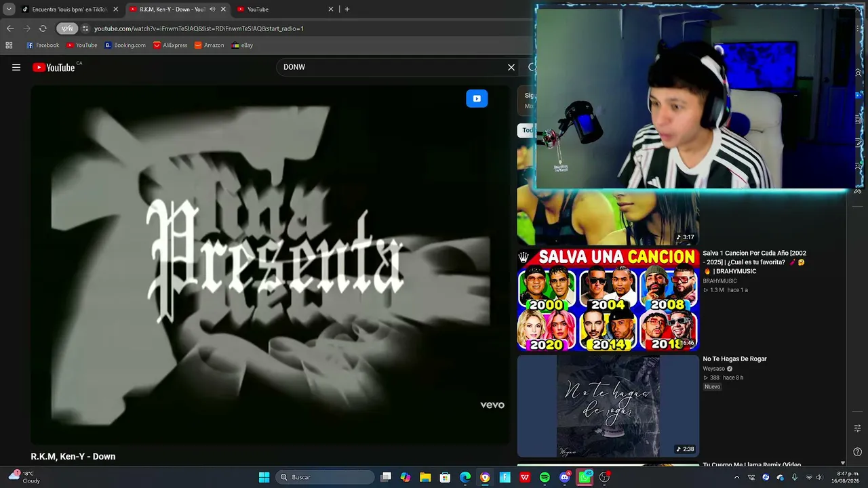Launch Microsoft Edge from the taskbar
Viewport: 868px width, 488px height.
point(465,477)
